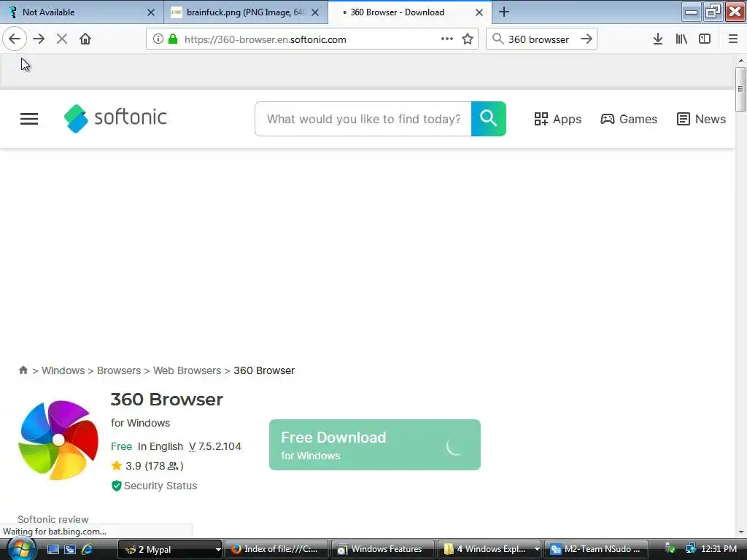
Task: Click the page vertical scrollbar thumb
Action: point(740,89)
